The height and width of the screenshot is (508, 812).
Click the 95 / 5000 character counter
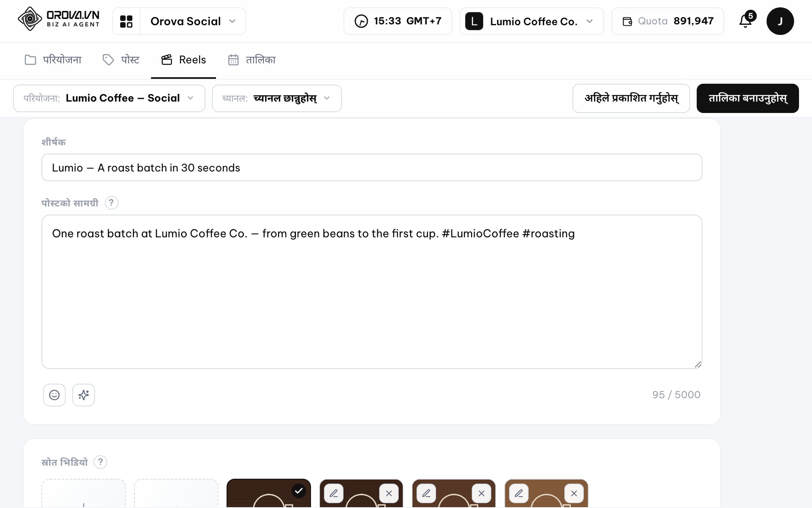coord(676,395)
